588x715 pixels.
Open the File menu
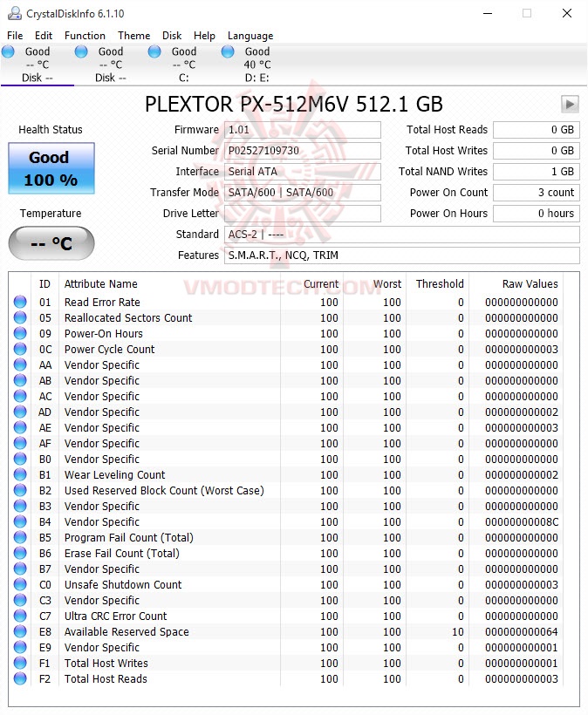15,36
